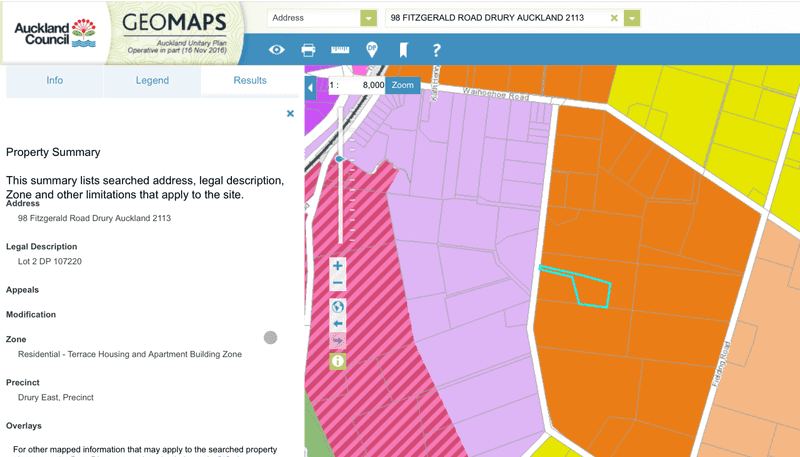Click the Property Summary heading
Image resolution: width=800 pixels, height=457 pixels.
(x=53, y=152)
